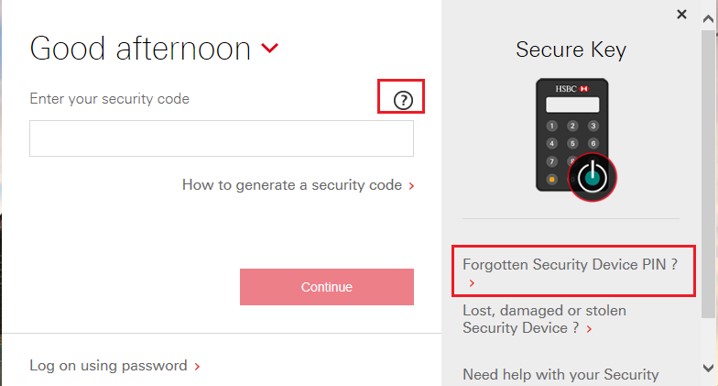Click the scroll up arrow in side panel
The width and height of the screenshot is (718, 386).
click(x=708, y=19)
